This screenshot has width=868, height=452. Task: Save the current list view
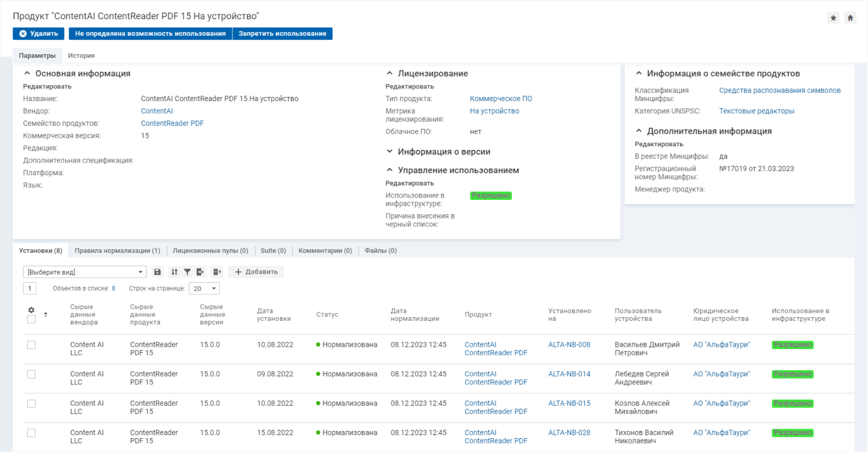(x=158, y=272)
